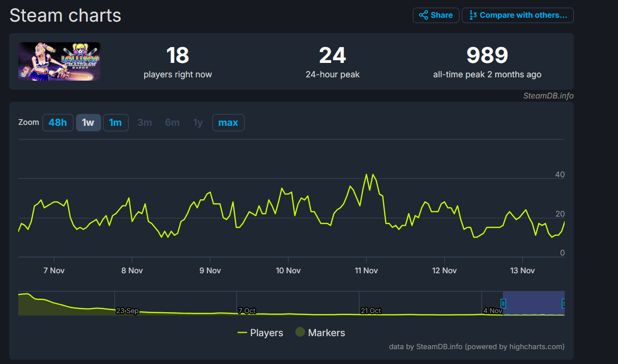Click the 4 Nov label in navigator

tap(493, 311)
